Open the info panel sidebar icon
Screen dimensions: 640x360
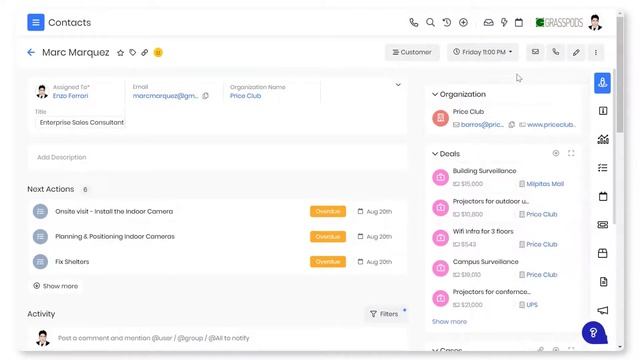[603, 111]
